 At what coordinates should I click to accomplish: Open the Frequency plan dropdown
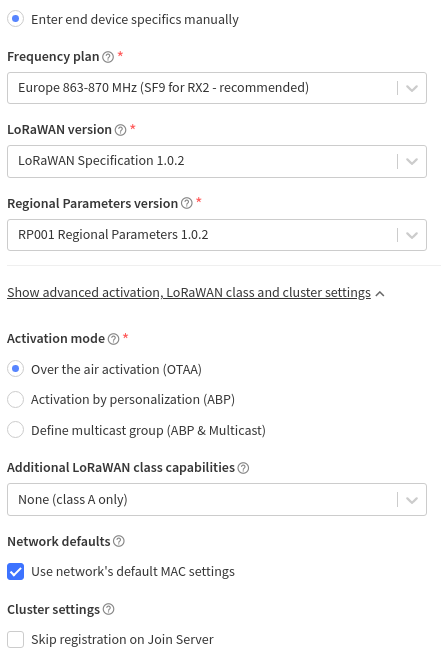[217, 88]
